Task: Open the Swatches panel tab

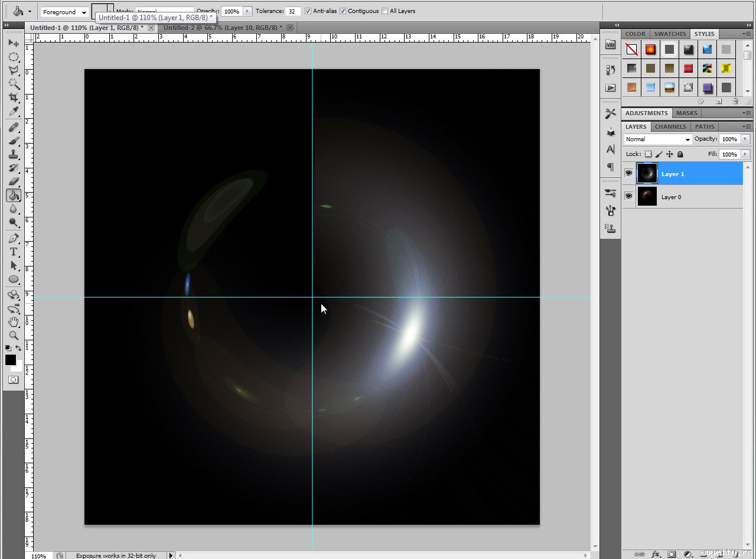Action: coord(670,34)
